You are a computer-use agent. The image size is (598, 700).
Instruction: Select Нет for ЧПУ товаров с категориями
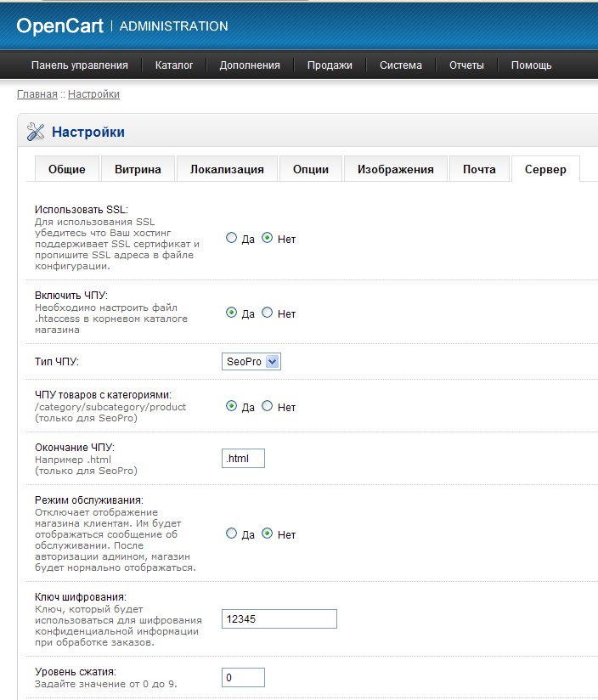(x=267, y=406)
